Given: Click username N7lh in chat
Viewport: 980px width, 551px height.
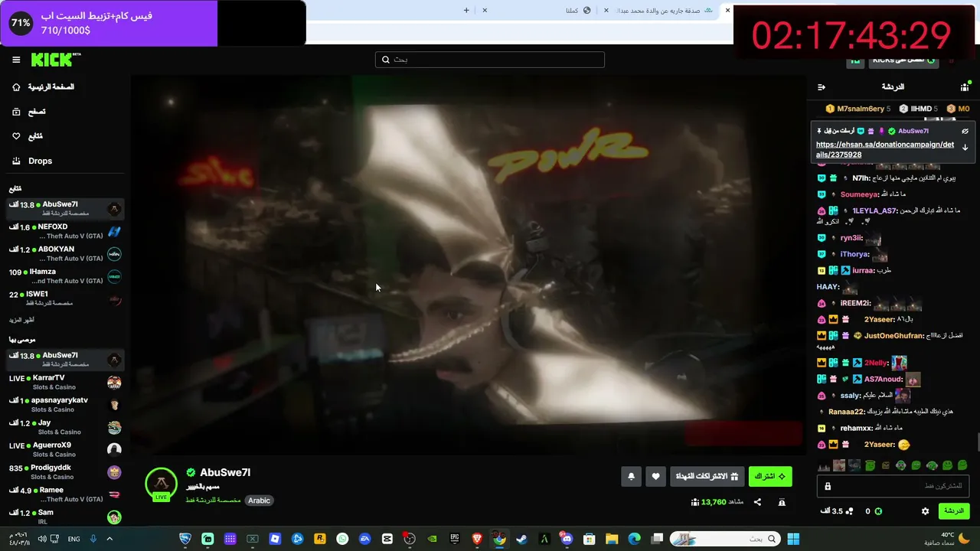Looking at the screenshot, I should point(861,178).
